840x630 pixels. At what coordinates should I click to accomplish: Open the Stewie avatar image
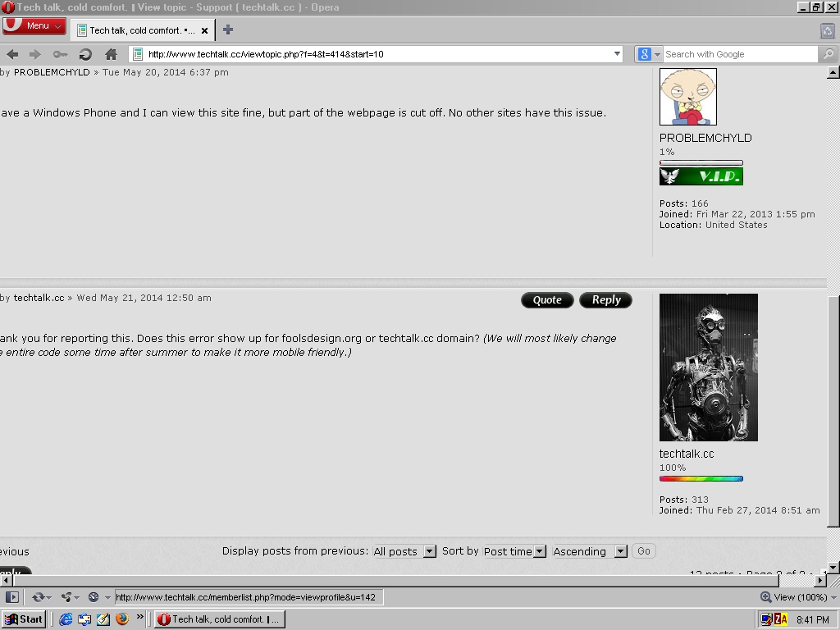[688, 97]
